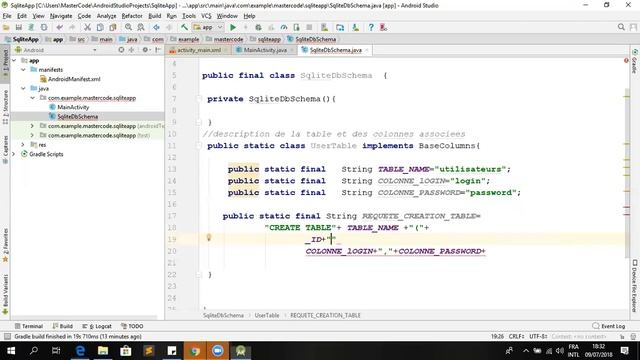
Task: Run the app with green play button
Action: (x=233, y=27)
